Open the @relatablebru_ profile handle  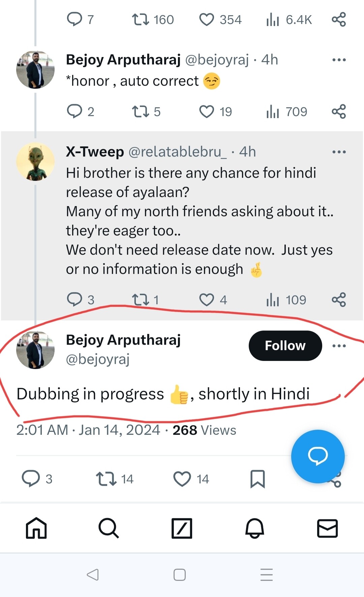(178, 152)
